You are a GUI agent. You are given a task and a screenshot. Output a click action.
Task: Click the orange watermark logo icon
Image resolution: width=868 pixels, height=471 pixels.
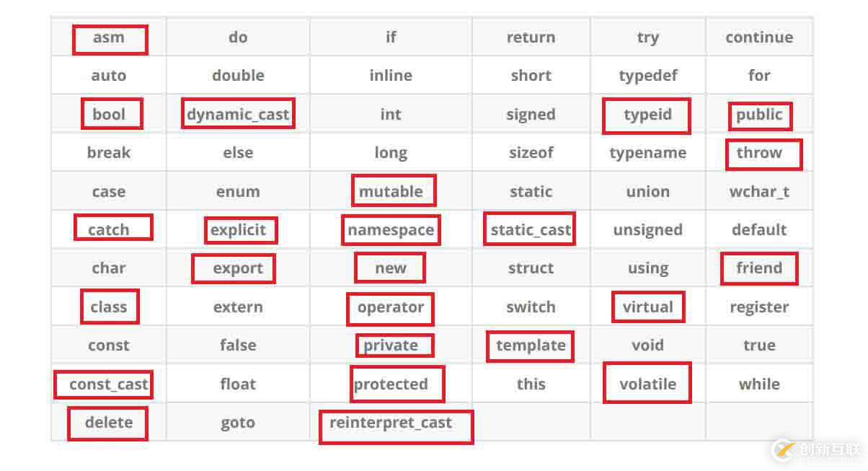click(x=784, y=449)
